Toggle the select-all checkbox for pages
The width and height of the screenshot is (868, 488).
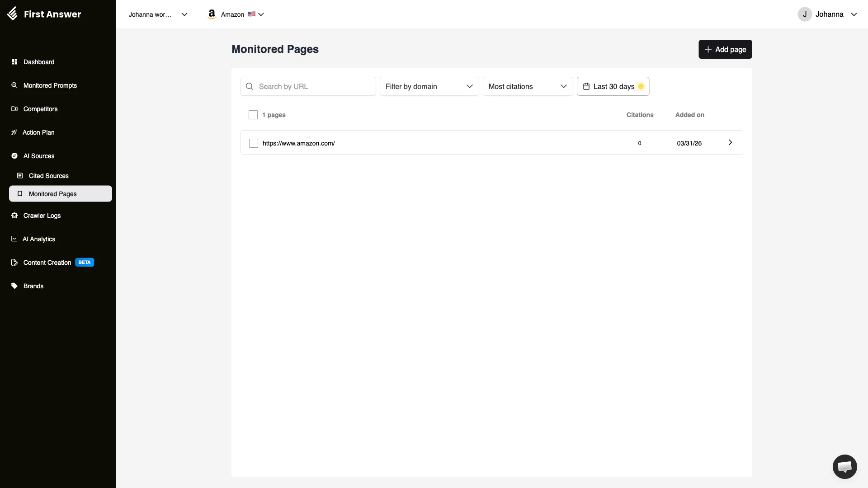[253, 115]
